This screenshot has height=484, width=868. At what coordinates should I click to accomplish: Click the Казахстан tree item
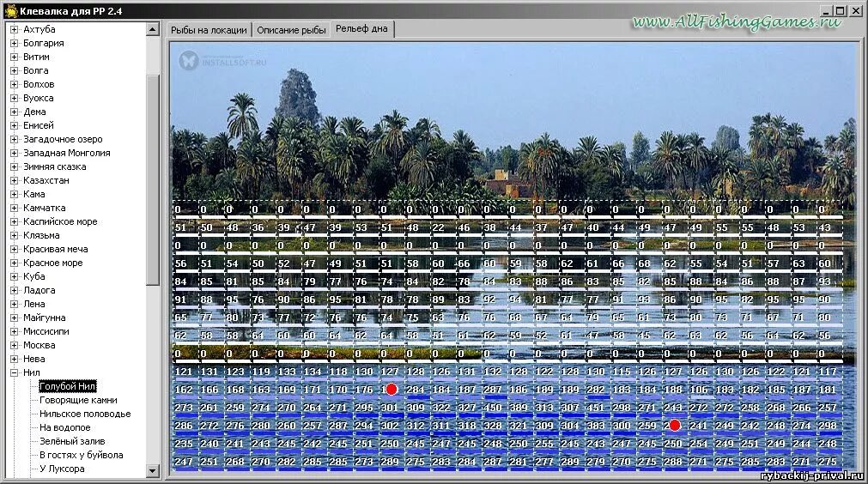click(x=46, y=180)
